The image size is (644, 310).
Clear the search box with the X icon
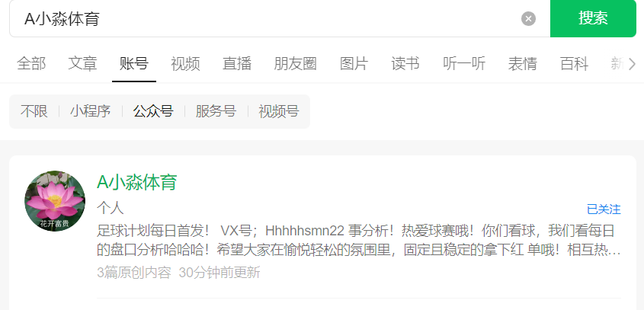point(528,18)
